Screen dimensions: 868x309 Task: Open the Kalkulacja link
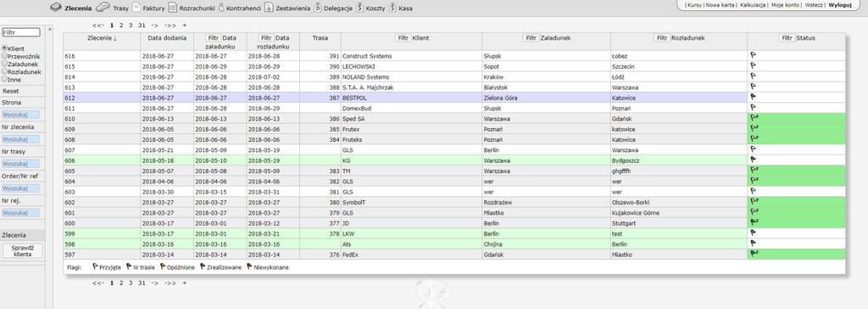[754, 5]
